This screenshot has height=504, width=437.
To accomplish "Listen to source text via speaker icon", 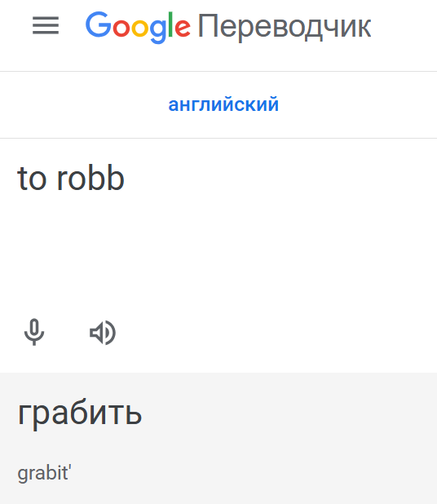I will pos(103,333).
